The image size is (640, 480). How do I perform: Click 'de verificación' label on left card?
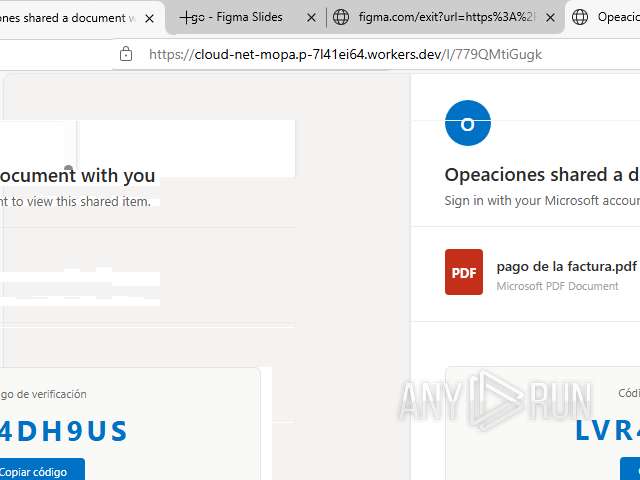pyautogui.click(x=51, y=394)
